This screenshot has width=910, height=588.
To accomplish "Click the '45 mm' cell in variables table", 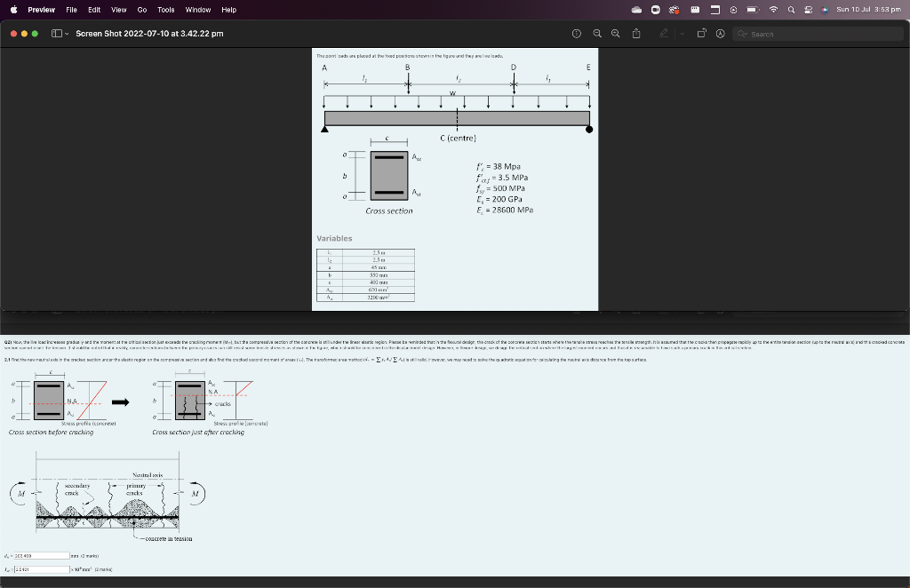I will [379, 267].
